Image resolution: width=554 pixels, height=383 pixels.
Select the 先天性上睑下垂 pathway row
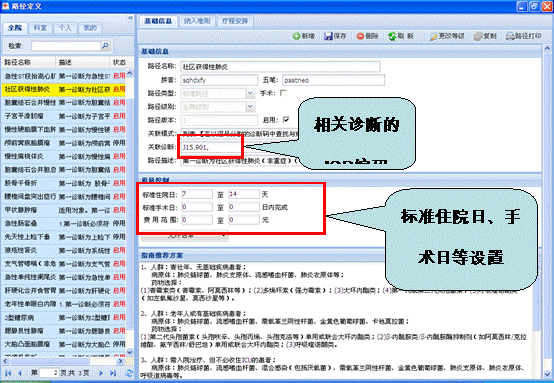pos(64,237)
